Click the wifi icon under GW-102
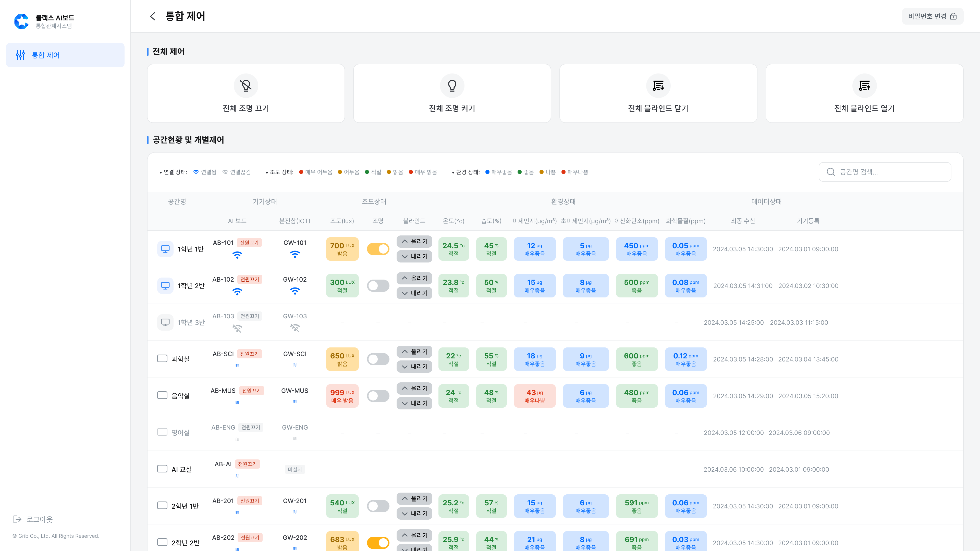 coord(295,291)
